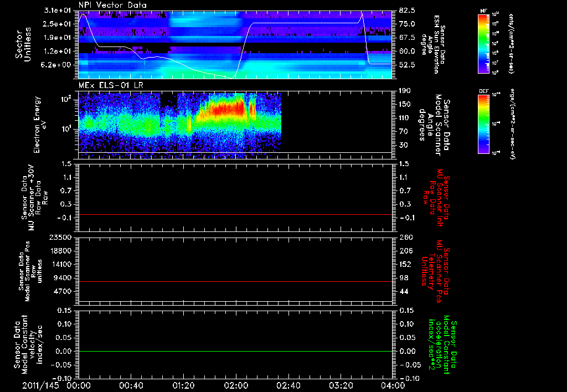Click the "01:20" time axis tick label

click(x=183, y=385)
